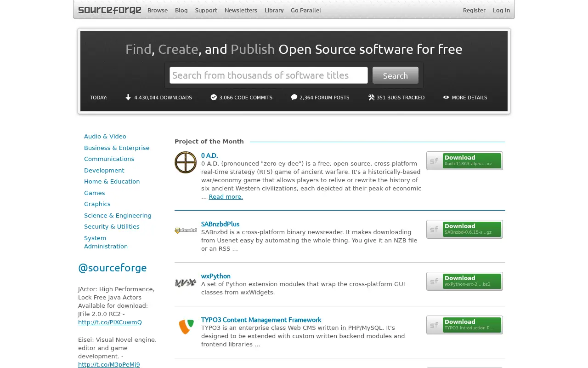Follow the t.co/M3pPeMj9 tweet link
The height and width of the screenshot is (368, 588).
point(109,364)
